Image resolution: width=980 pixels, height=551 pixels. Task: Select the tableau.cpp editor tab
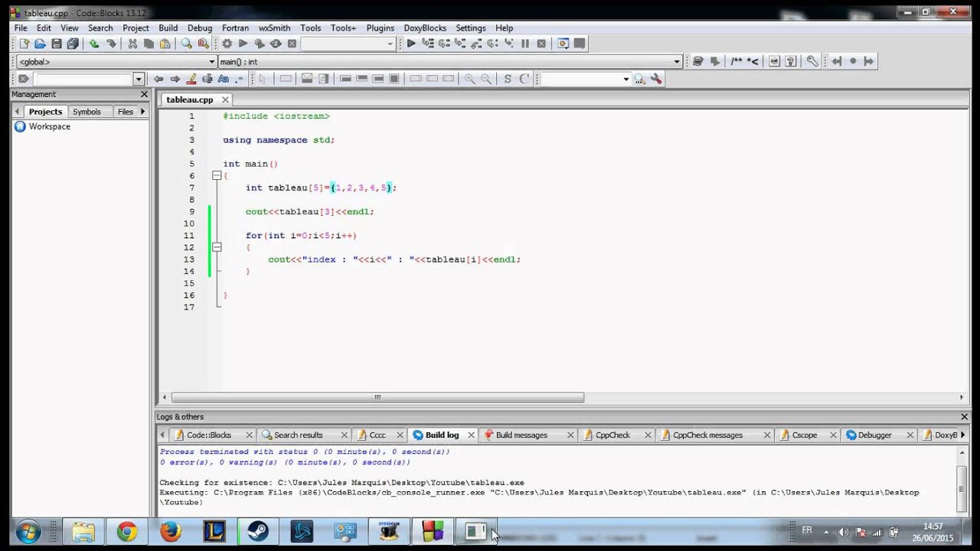point(190,99)
